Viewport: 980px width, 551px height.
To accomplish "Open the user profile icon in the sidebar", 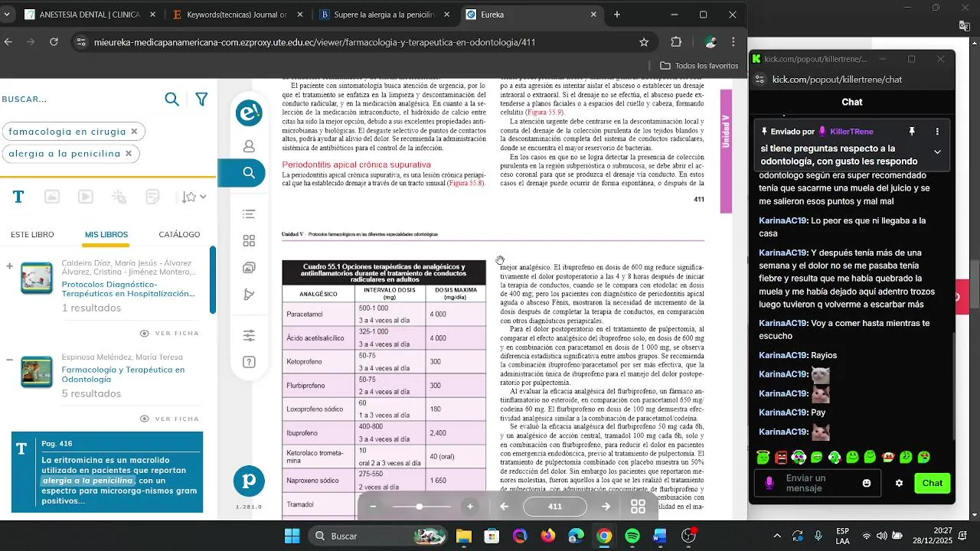I will [249, 146].
